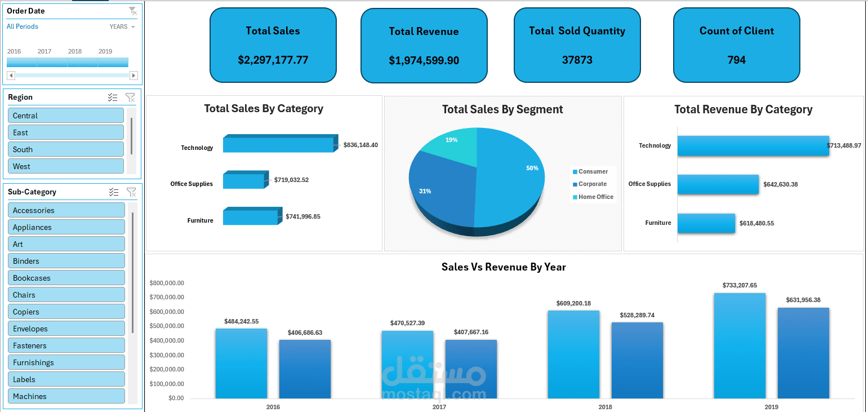Click the timeline right scroll arrow

133,75
